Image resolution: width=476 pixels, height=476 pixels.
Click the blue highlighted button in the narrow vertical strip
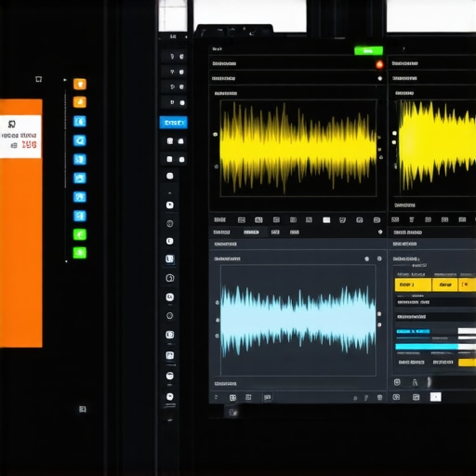174,123
